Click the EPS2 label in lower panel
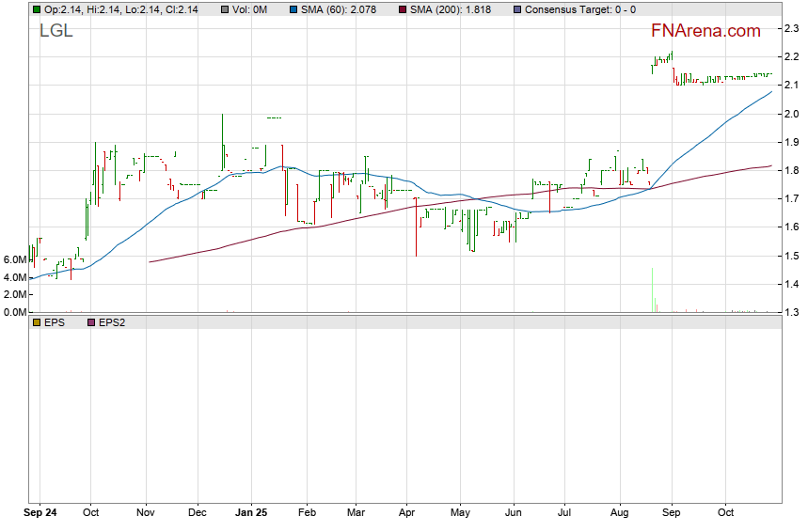This screenshot has width=808, height=532. [113, 322]
